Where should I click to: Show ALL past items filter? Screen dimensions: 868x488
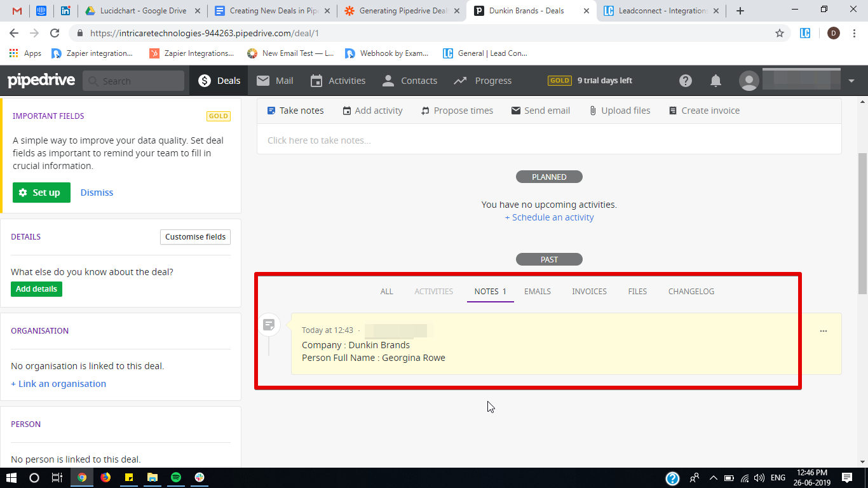(387, 292)
